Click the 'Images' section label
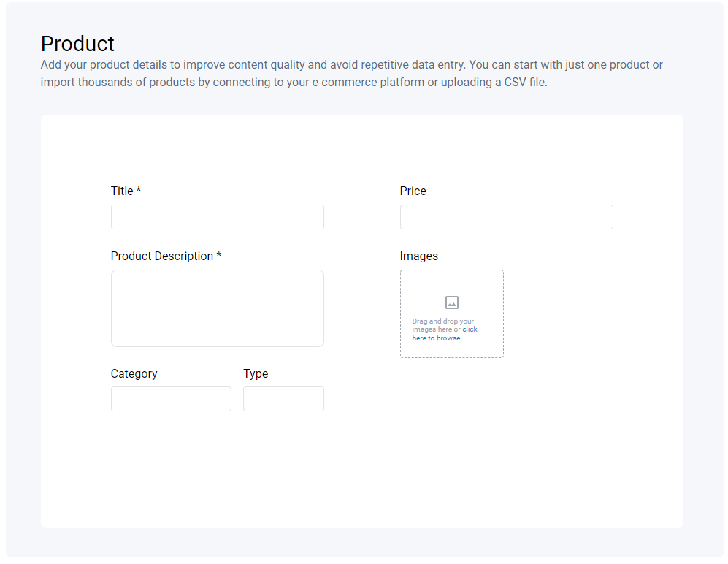The width and height of the screenshot is (728, 564). coord(419,256)
